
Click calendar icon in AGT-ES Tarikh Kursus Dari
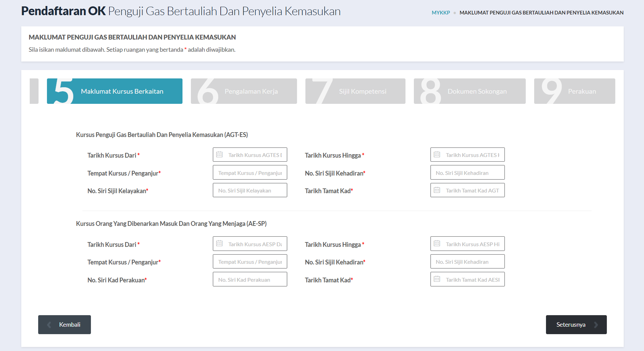click(x=219, y=155)
